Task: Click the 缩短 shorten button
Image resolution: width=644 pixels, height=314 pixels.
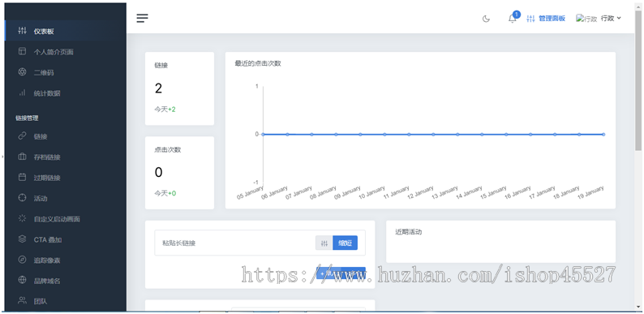Action: point(345,243)
